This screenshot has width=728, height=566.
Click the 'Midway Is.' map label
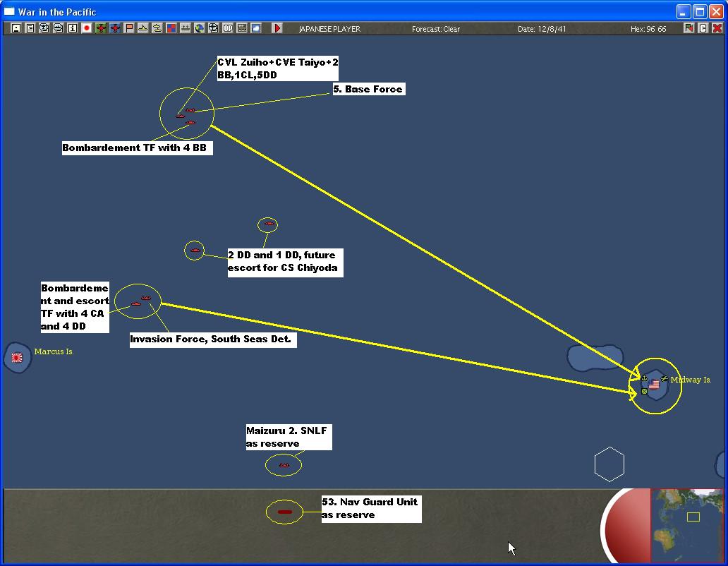point(691,380)
